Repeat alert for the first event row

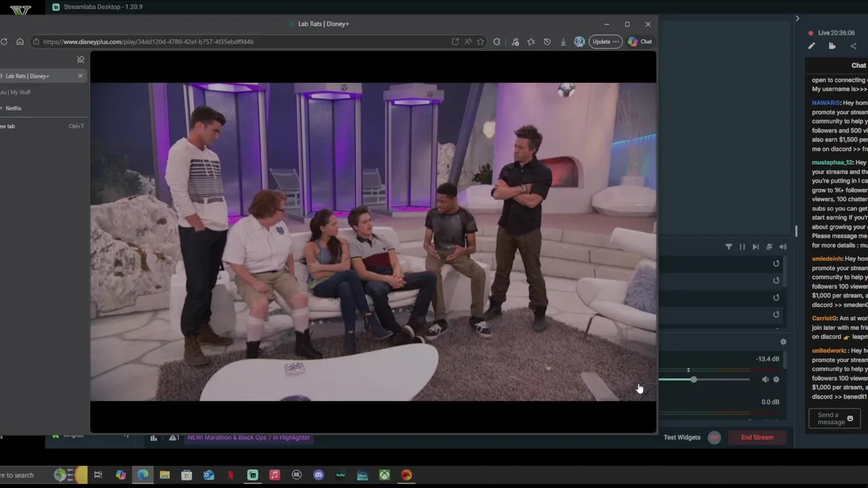coord(776,264)
